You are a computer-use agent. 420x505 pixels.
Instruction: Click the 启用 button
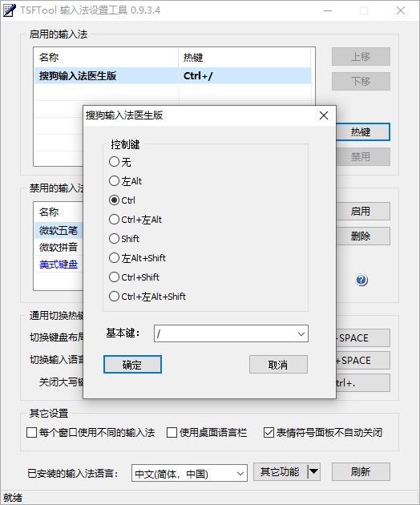point(362,212)
